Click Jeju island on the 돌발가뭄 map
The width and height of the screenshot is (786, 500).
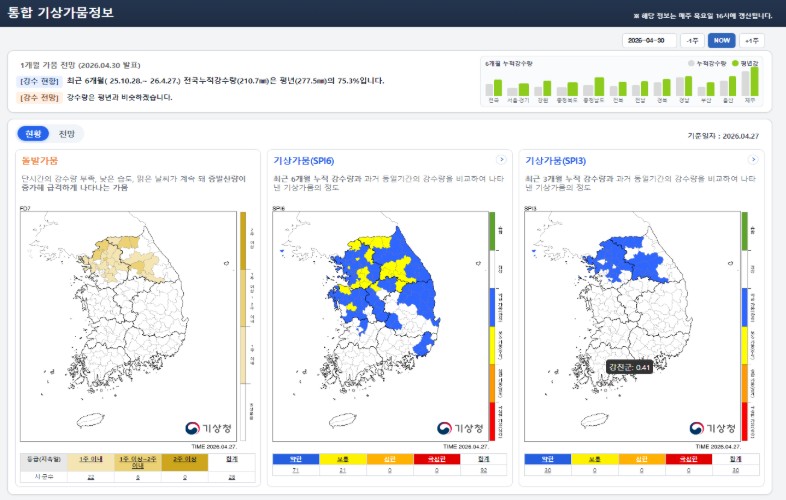pos(91,419)
